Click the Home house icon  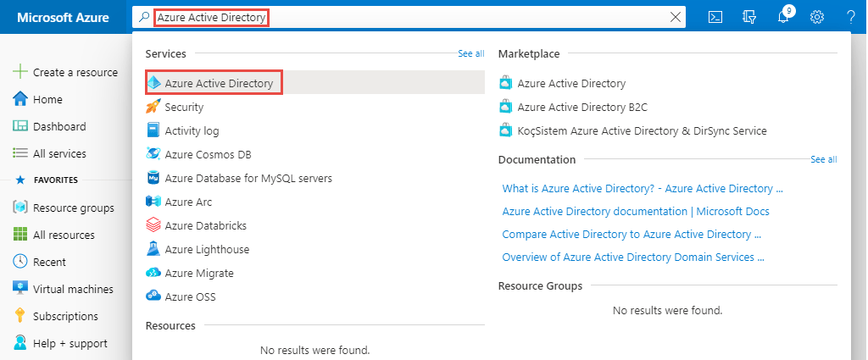pos(20,99)
